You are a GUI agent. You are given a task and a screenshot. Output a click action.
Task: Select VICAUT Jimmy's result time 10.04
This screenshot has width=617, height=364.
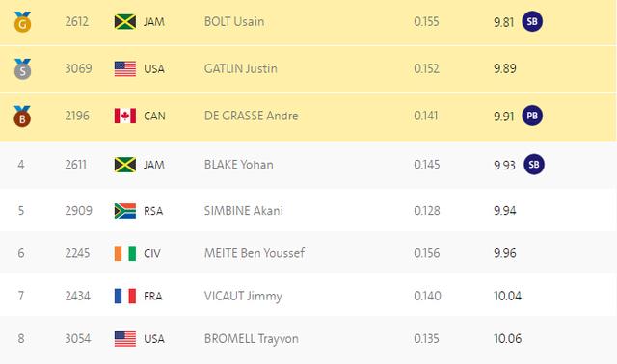coord(508,296)
